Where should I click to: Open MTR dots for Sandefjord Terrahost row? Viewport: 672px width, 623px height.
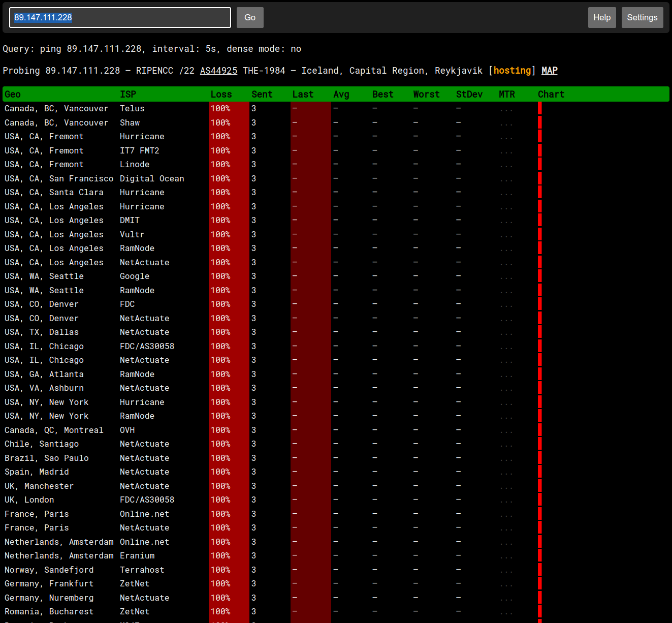pyautogui.click(x=506, y=571)
